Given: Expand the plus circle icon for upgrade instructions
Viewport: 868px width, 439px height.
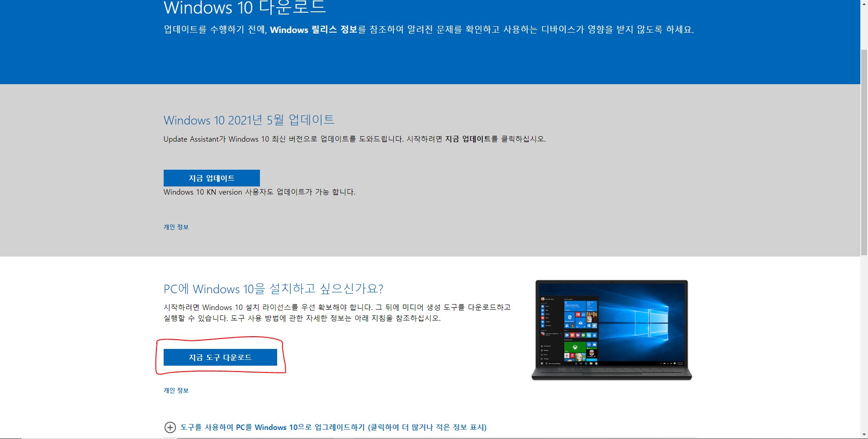Looking at the screenshot, I should 170,427.
